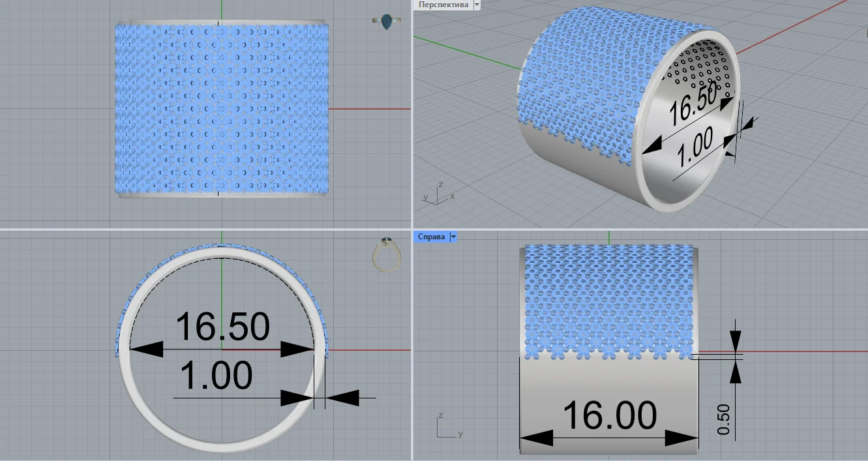868x461 pixels.
Task: Activate the Справа viewport title
Action: (x=432, y=237)
